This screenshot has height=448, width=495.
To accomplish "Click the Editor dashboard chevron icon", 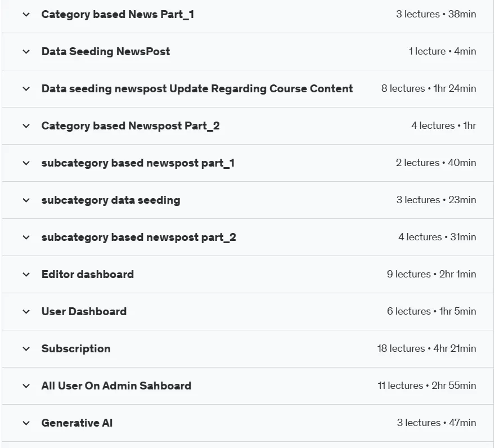I will [x=26, y=275].
